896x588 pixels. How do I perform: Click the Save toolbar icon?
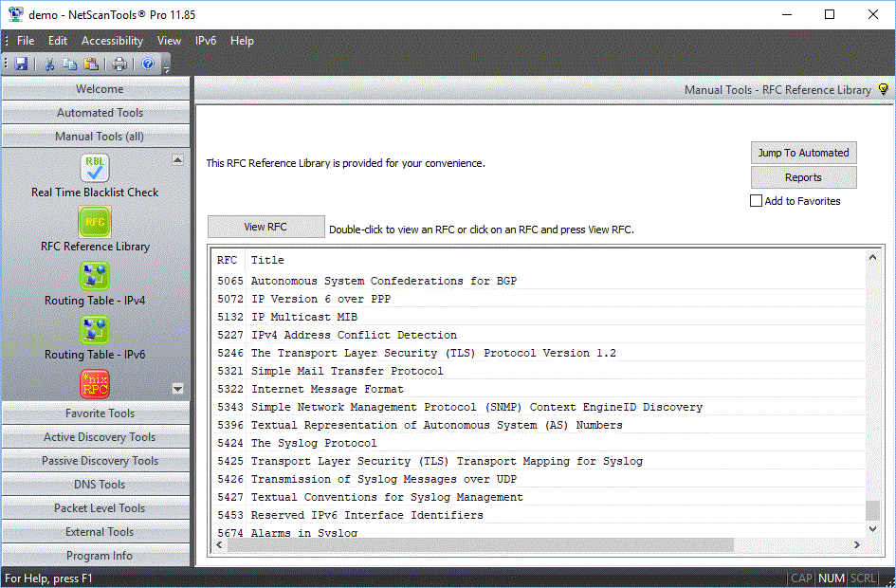(21, 64)
